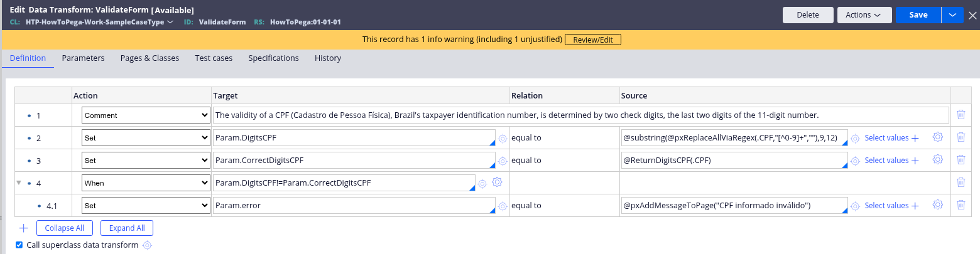Open Action dropdown for row 1 Comment

coord(146,115)
